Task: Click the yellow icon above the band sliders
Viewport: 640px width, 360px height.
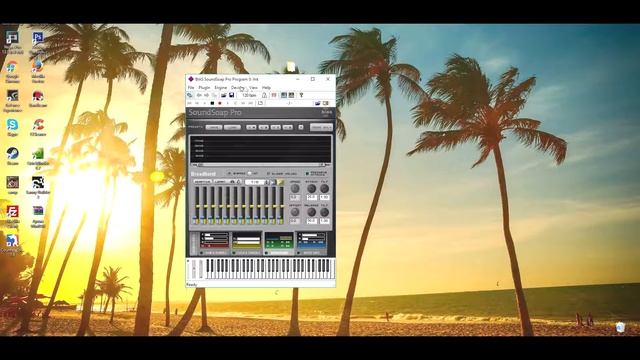Action: (x=280, y=182)
